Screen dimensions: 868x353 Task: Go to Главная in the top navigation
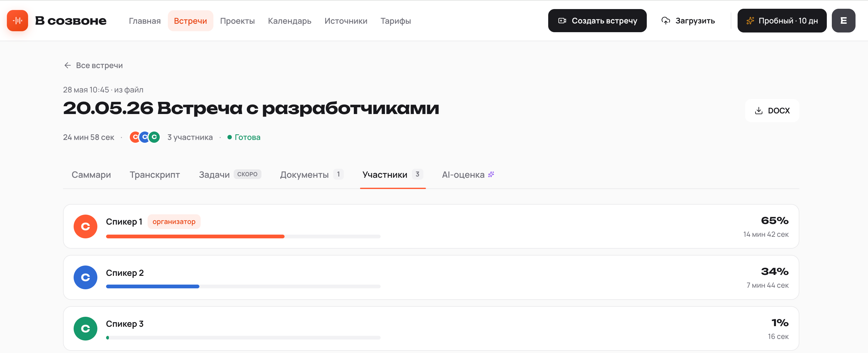(x=144, y=21)
